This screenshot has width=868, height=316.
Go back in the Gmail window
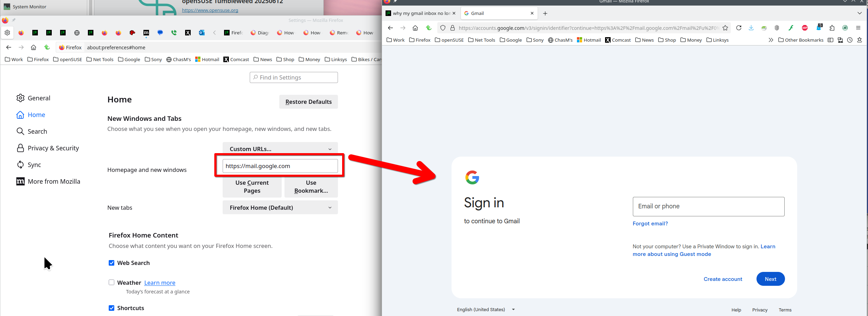pos(390,28)
